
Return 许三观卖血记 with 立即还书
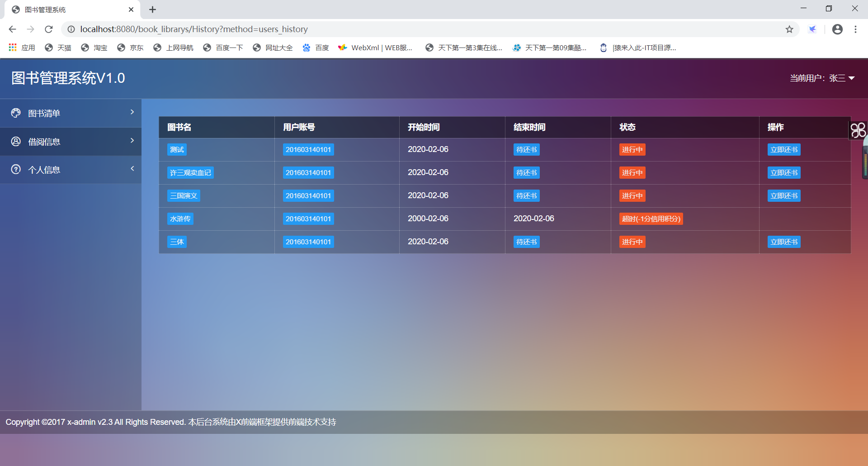click(784, 173)
